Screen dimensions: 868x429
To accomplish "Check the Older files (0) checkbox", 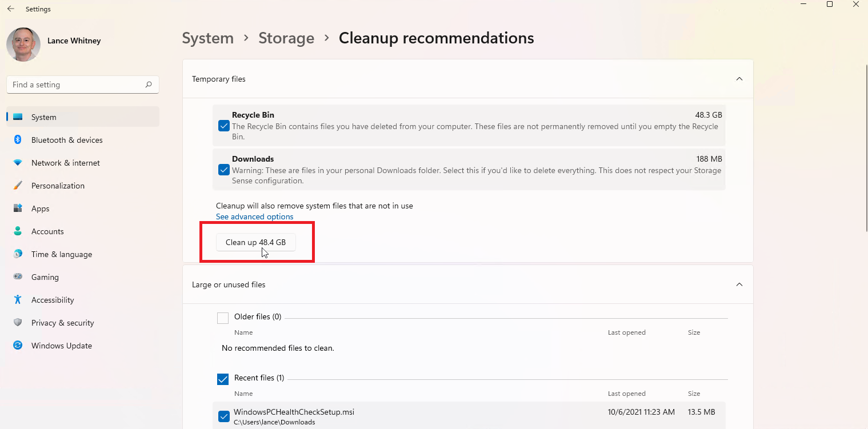I will point(223,318).
